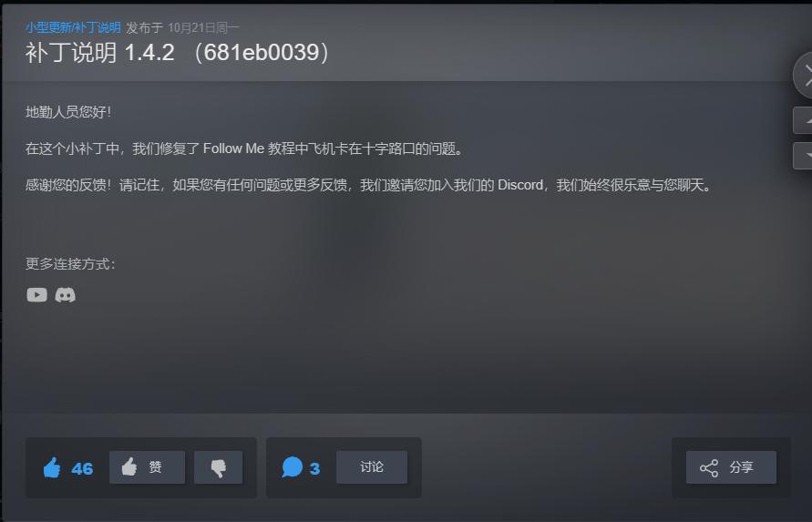Open the YouTube channel icon link

coord(36,294)
